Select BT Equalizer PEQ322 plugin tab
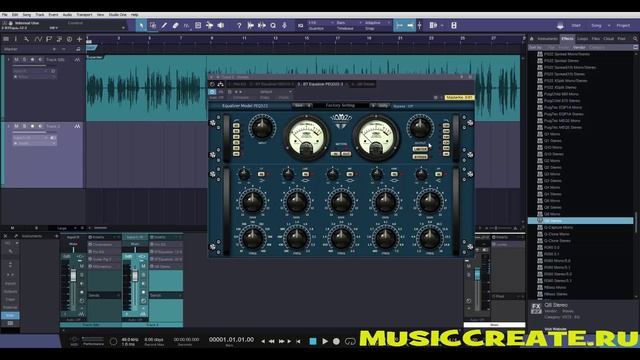The width and height of the screenshot is (640, 360). [320, 84]
